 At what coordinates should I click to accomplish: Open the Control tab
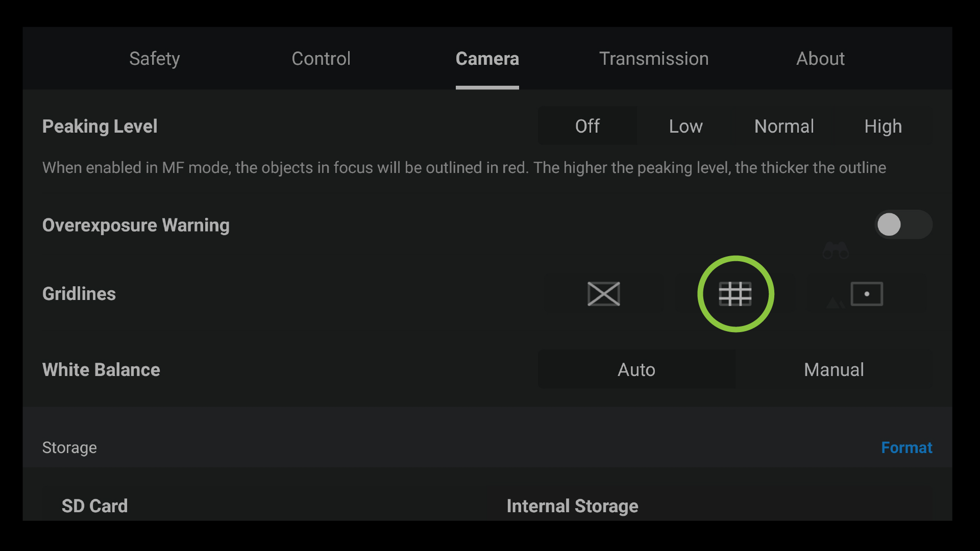tap(321, 59)
